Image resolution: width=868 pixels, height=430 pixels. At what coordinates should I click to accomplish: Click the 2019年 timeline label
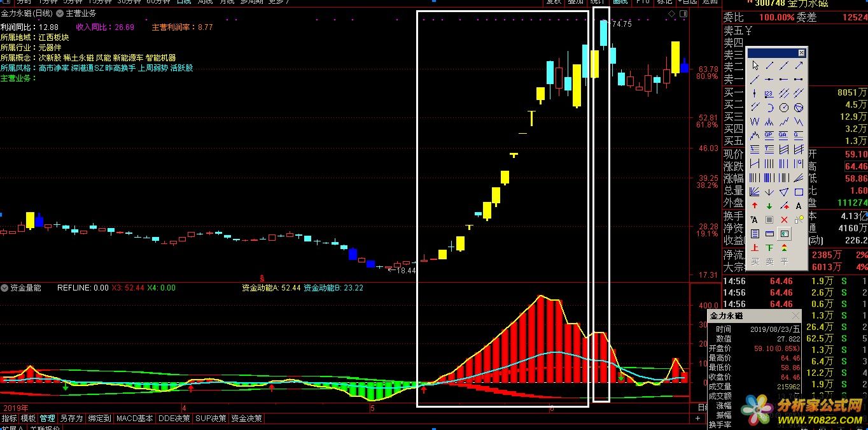click(16, 407)
